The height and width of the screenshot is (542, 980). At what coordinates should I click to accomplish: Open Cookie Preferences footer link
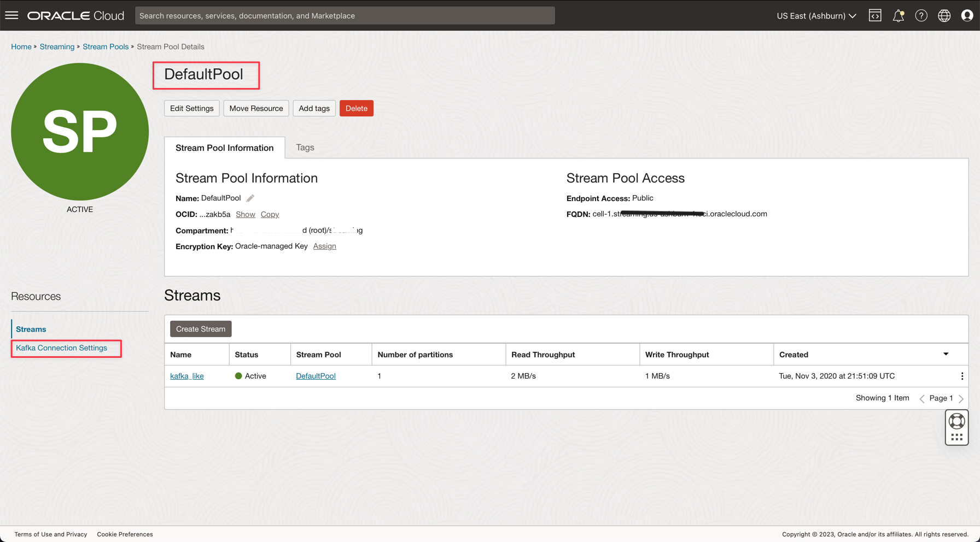[125, 534]
